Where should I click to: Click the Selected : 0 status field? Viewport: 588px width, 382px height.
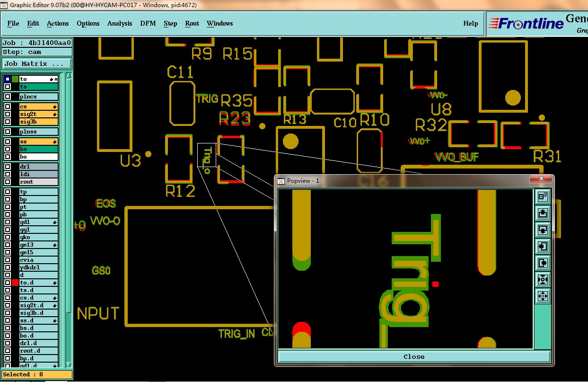[37, 374]
